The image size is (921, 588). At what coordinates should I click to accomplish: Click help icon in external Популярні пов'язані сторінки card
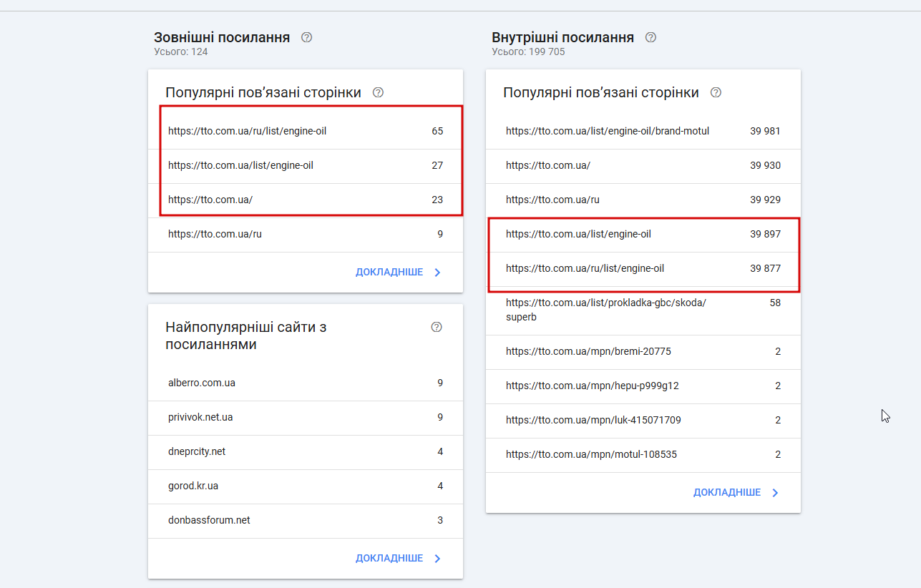379,92
